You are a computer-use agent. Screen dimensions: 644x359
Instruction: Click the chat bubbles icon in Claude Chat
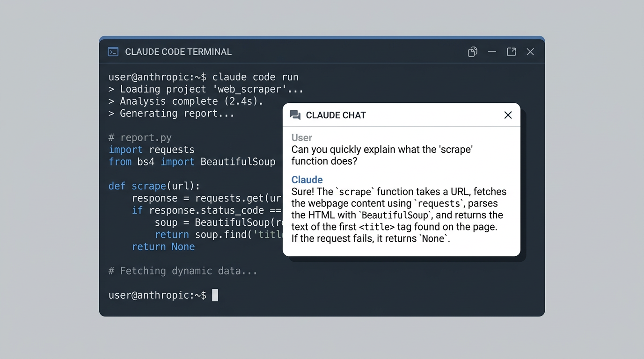[295, 115]
